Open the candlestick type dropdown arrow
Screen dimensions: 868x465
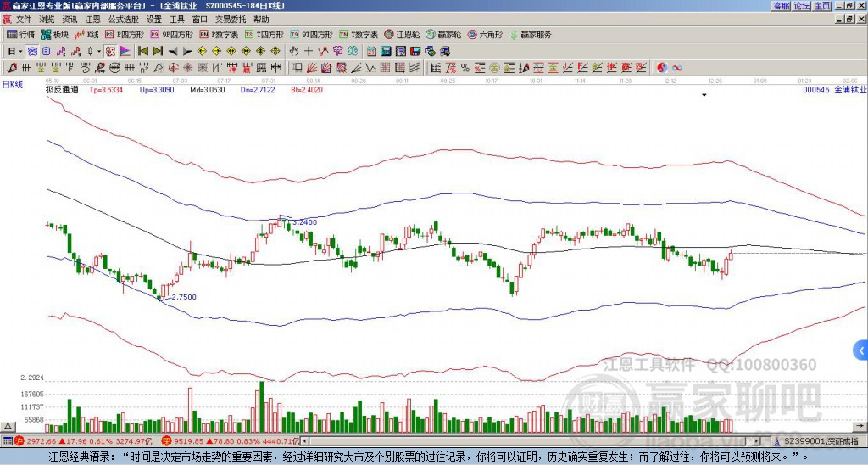(x=99, y=51)
